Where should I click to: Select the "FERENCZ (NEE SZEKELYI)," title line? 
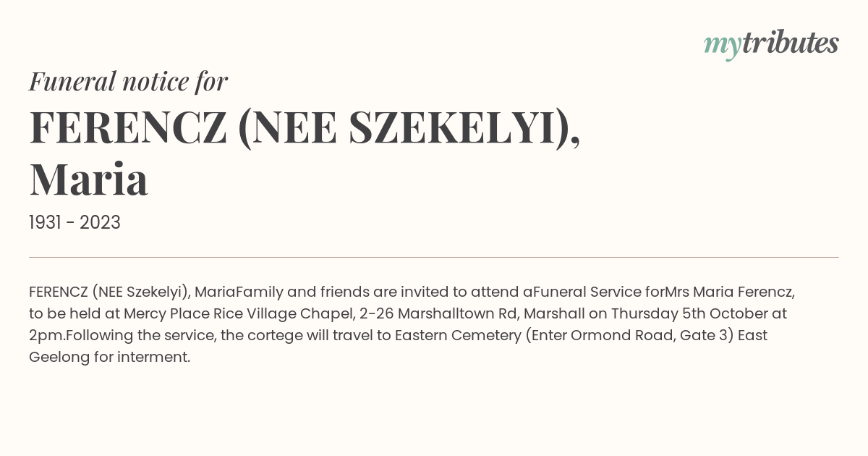[x=305, y=127]
